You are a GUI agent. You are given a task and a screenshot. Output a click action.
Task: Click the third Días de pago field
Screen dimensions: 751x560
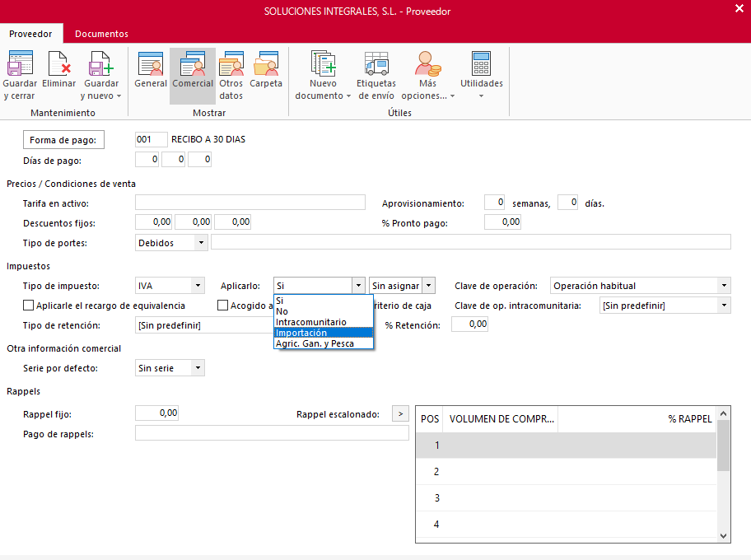click(x=200, y=159)
